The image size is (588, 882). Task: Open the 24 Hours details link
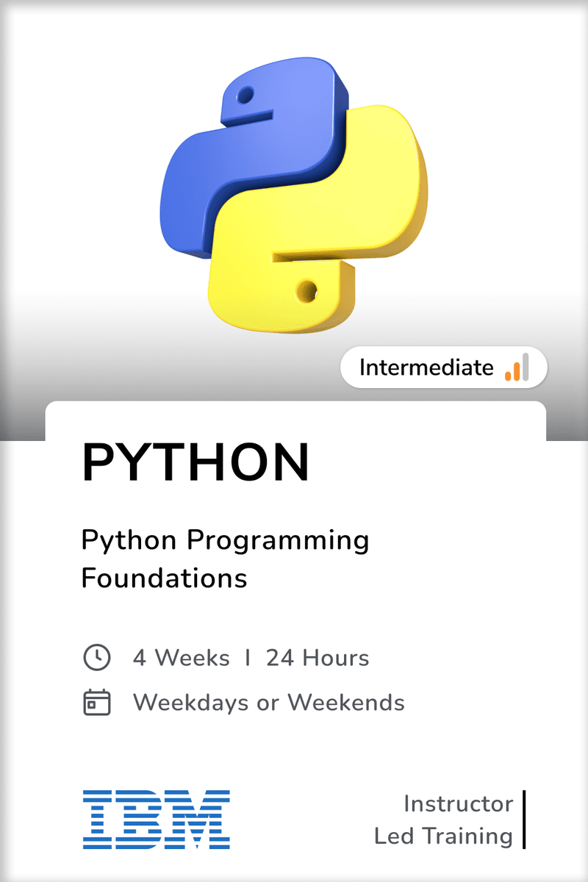click(x=318, y=657)
